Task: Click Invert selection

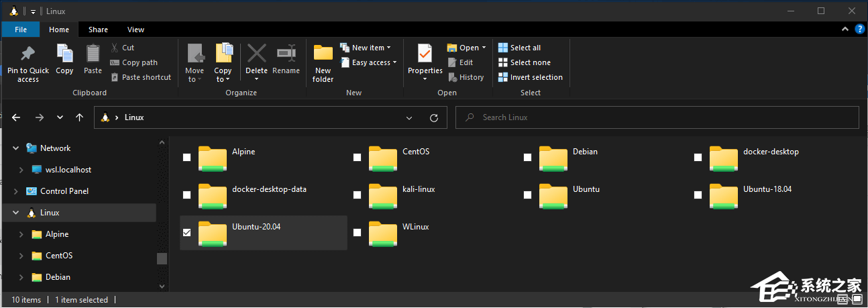Action: [530, 77]
